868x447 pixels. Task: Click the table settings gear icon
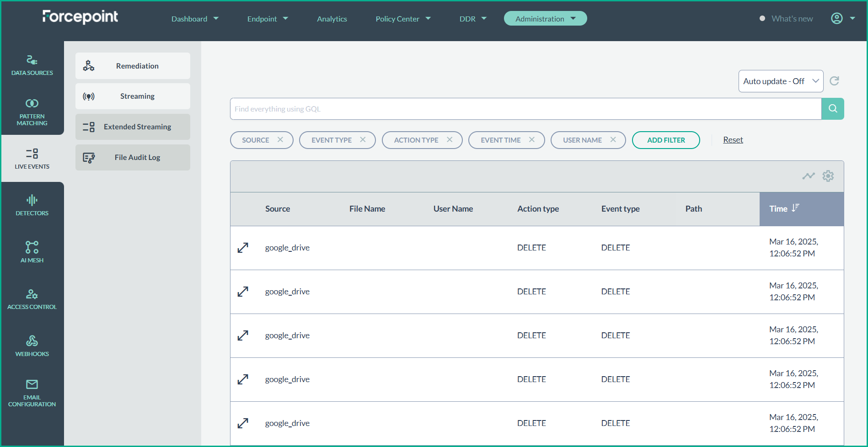(x=828, y=176)
